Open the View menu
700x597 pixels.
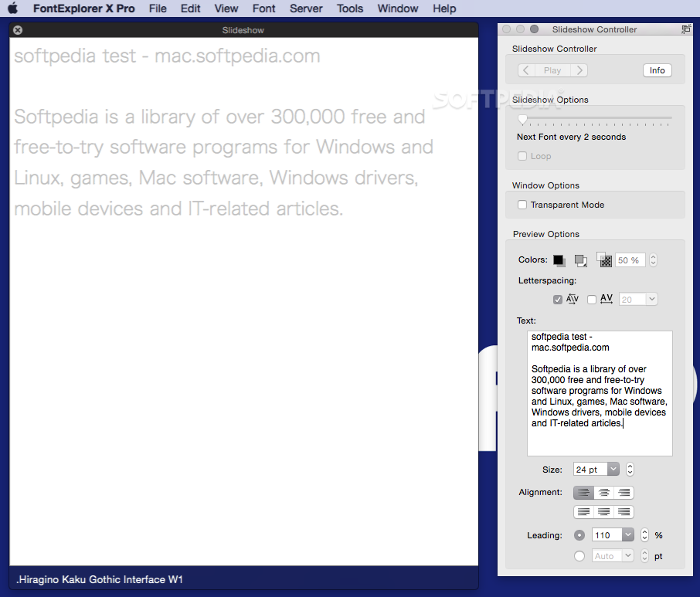click(x=226, y=8)
